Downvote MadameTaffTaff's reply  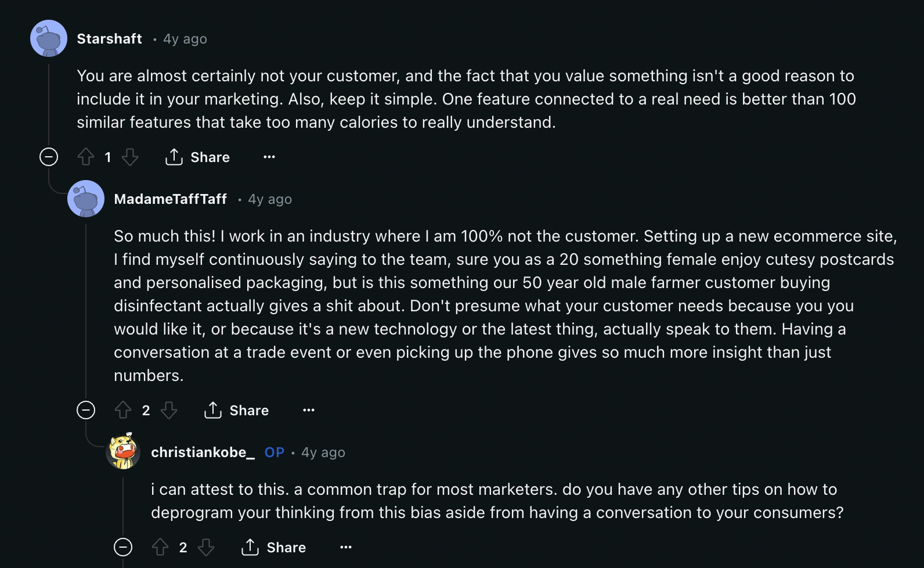[x=169, y=410]
